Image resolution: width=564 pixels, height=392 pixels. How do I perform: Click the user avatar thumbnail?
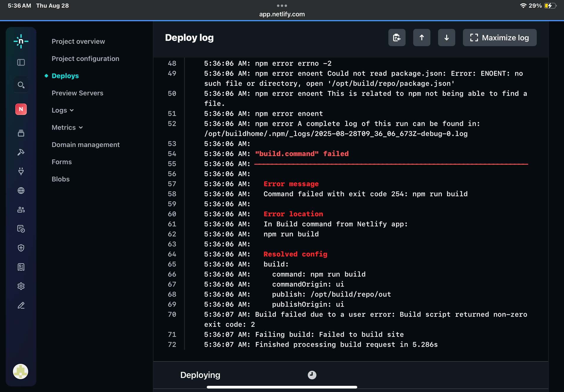(x=21, y=371)
